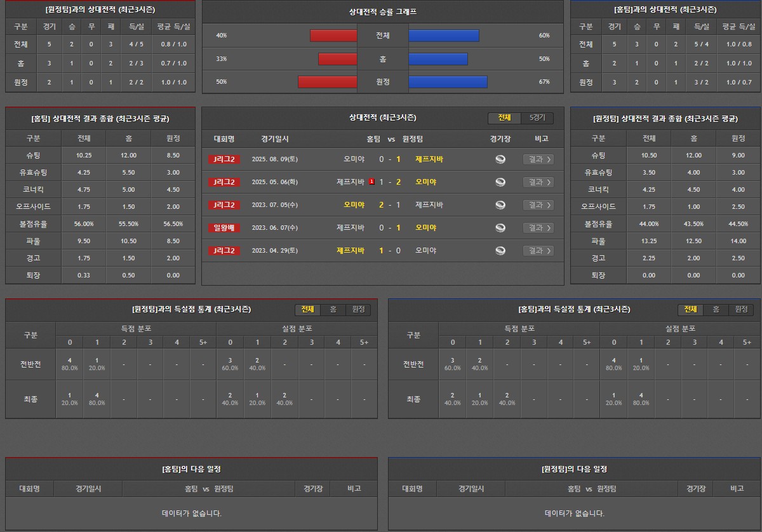The height and width of the screenshot is (532, 762).
Task: Expand 결과 for the 2023. 04. 29 match
Action: [x=538, y=251]
